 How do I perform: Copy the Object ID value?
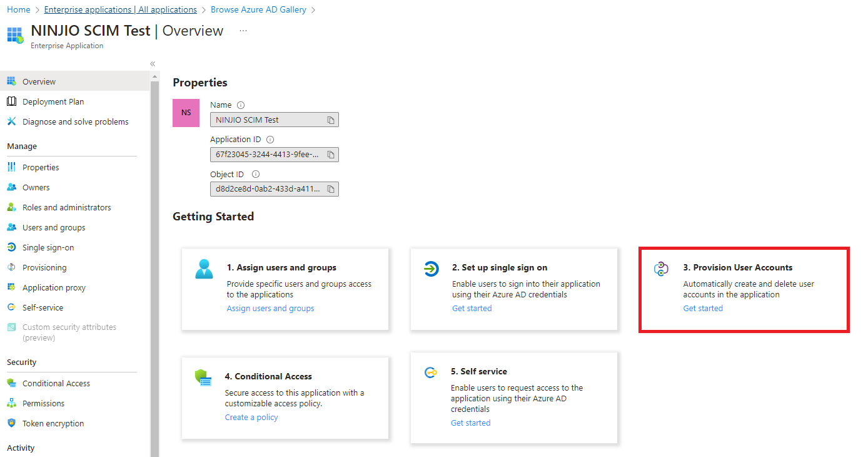pos(331,188)
